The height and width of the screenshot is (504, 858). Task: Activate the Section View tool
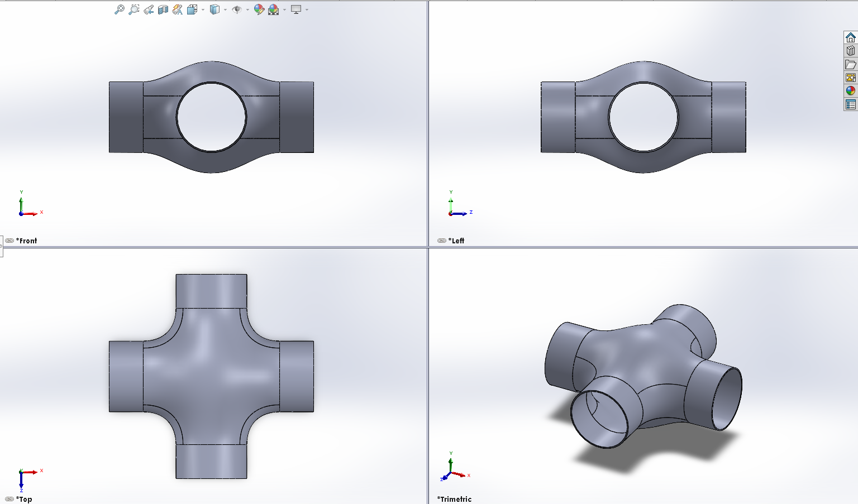pyautogui.click(x=163, y=9)
